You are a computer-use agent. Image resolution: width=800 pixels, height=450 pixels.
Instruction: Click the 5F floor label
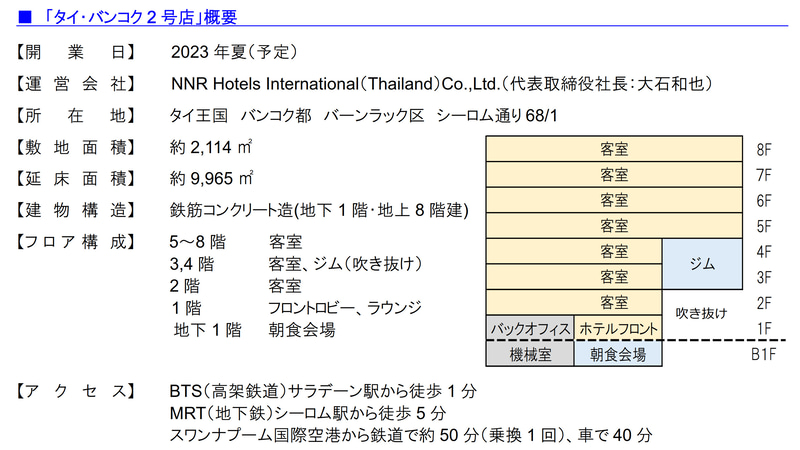[x=764, y=226]
